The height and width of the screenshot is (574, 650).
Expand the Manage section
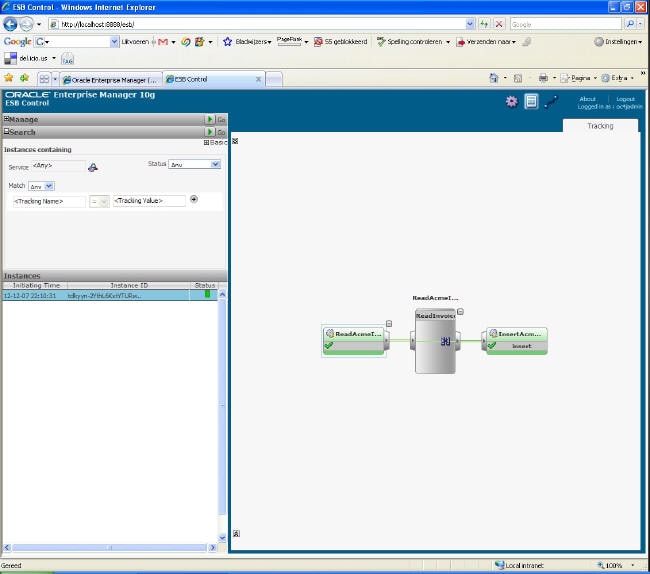coord(7,119)
